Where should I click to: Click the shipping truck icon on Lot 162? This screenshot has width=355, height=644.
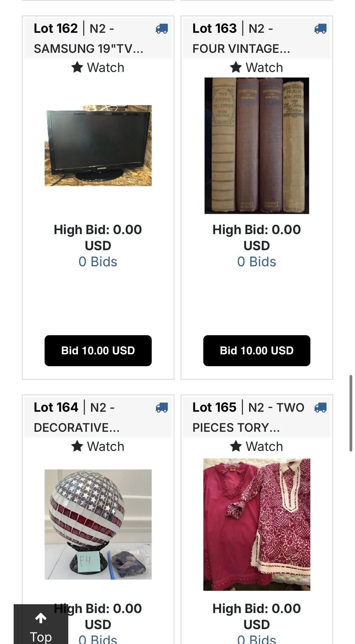click(162, 29)
